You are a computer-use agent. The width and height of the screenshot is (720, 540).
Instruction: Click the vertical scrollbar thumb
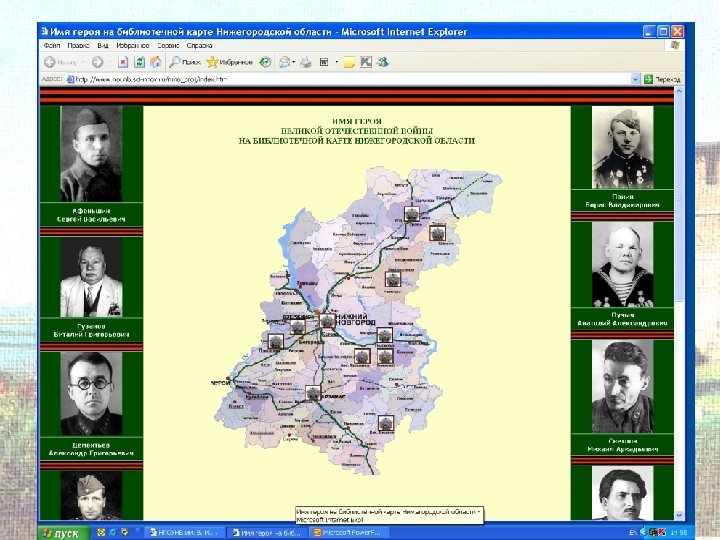pyautogui.click(x=679, y=200)
